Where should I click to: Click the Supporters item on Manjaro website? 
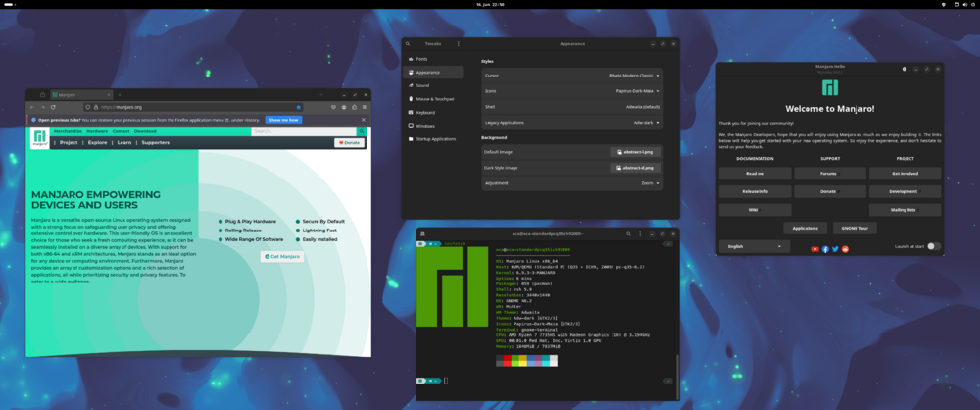(156, 143)
